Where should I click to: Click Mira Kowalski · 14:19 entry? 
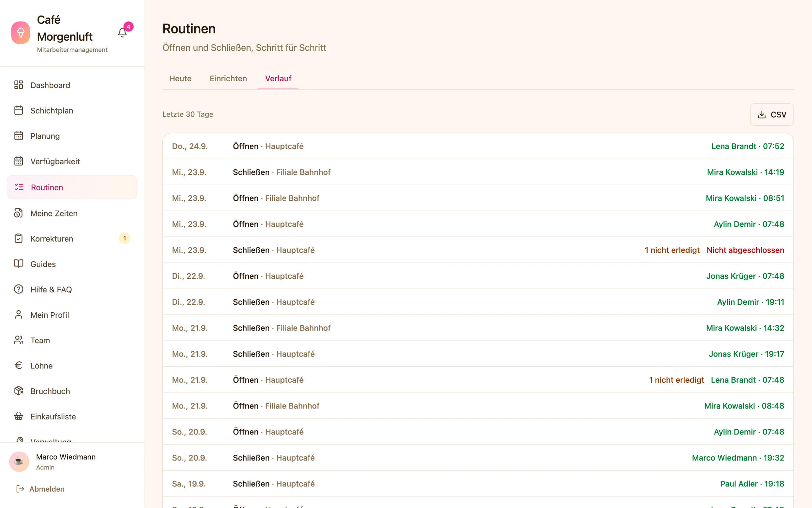[745, 172]
